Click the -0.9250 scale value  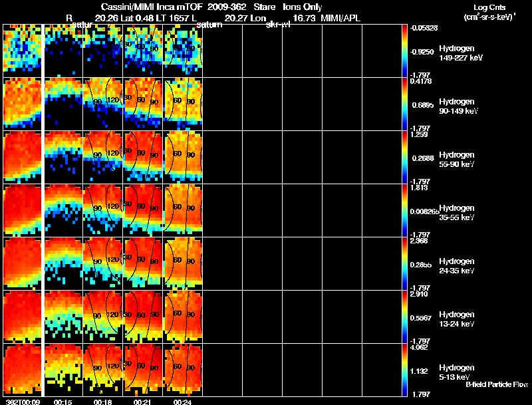point(422,52)
